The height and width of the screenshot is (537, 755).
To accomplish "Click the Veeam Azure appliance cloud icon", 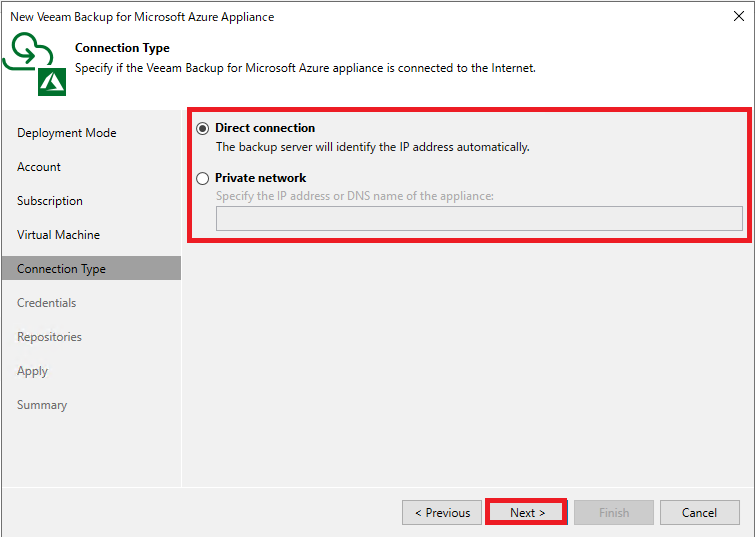I will coord(35,64).
